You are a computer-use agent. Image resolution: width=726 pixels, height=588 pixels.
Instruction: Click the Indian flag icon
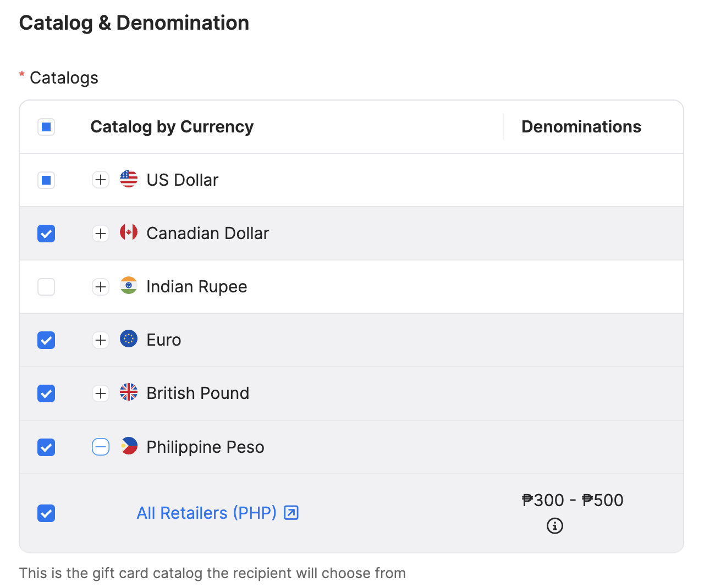[128, 285]
